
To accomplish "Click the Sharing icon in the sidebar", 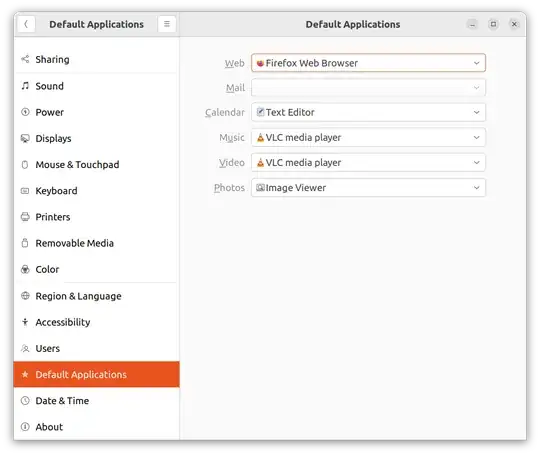I will click(25, 59).
